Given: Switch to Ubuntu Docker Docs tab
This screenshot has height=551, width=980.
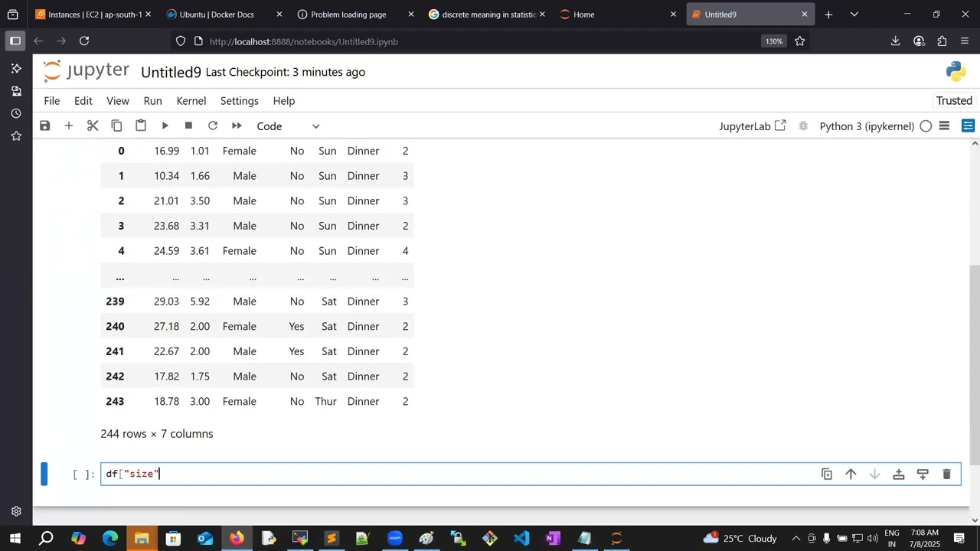Looking at the screenshot, I should pos(224,15).
